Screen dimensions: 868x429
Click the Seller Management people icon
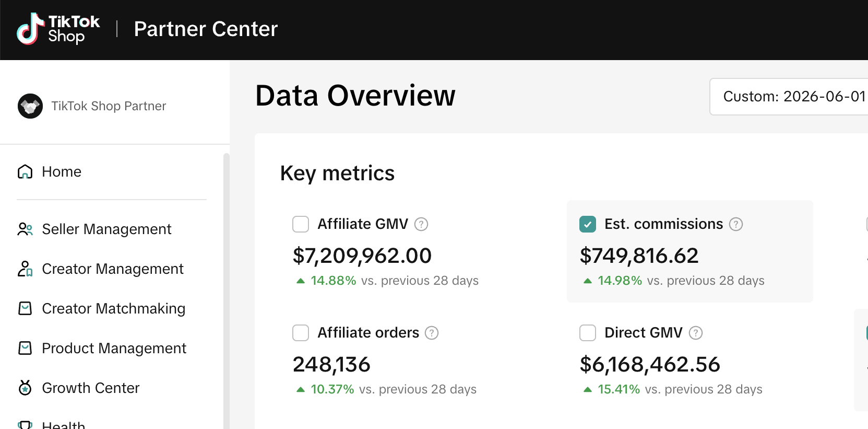click(25, 229)
